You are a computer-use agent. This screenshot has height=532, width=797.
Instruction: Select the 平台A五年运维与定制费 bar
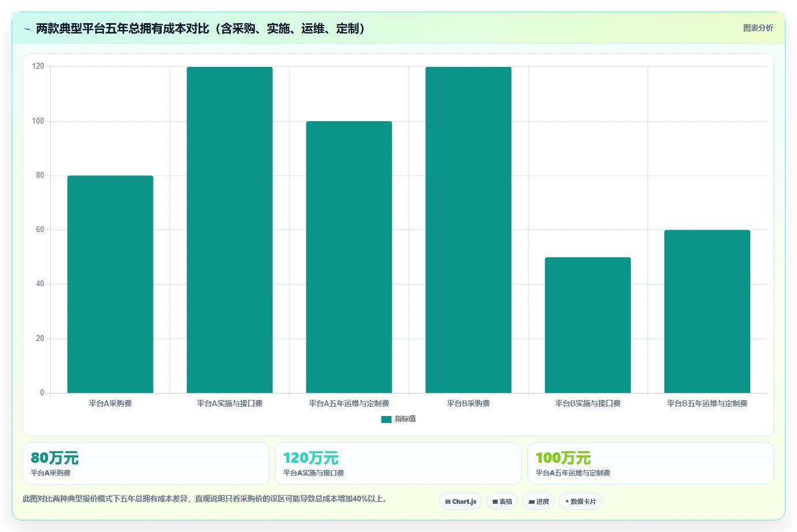coord(349,257)
